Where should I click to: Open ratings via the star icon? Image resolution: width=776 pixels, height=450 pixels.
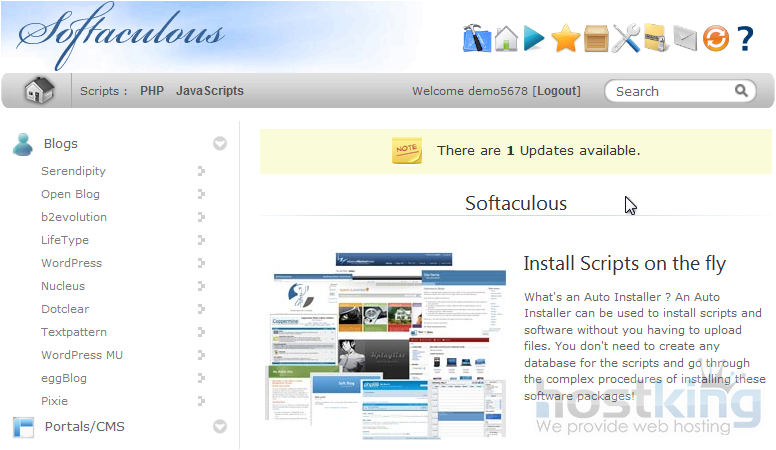point(565,38)
